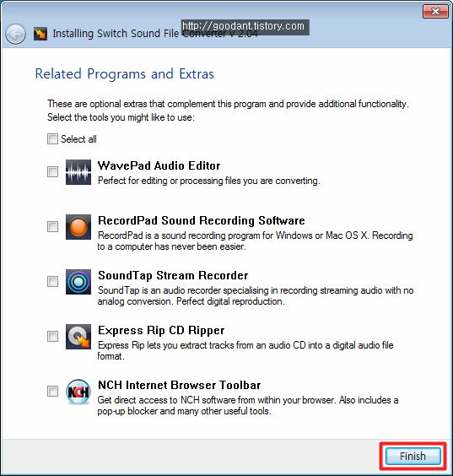Screen dimensions: 453x476
Task: Go back using the round back arrow
Action: [15, 34]
